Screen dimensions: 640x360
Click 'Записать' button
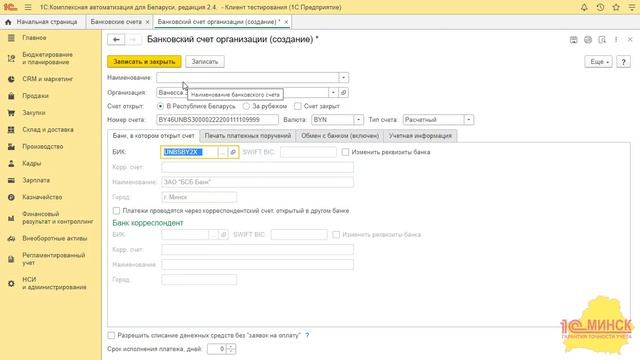point(205,62)
